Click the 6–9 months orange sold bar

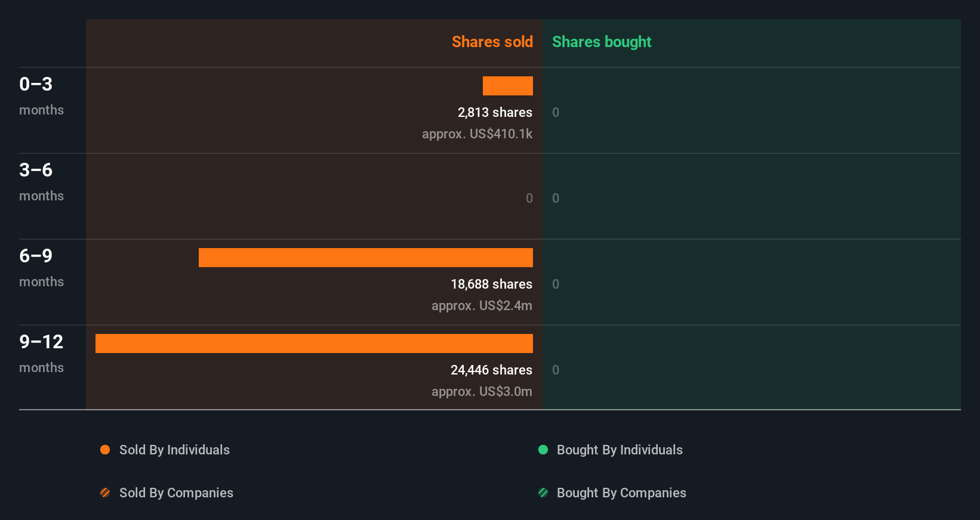tap(366, 258)
